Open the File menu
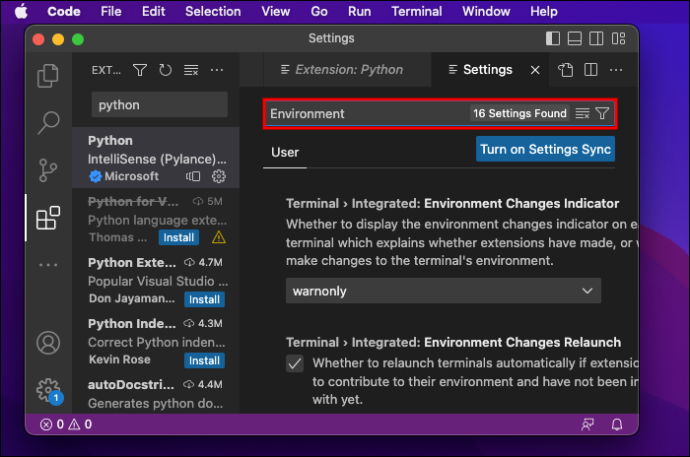 pyautogui.click(x=111, y=11)
